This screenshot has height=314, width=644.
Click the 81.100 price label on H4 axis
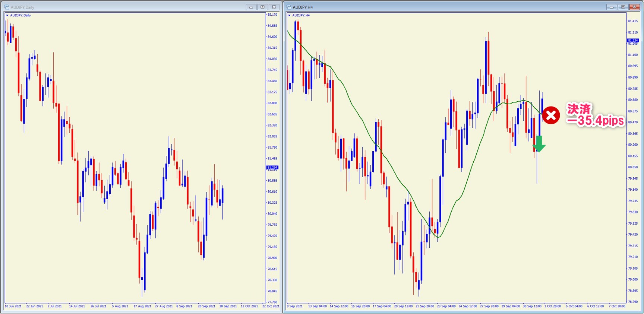633,55
